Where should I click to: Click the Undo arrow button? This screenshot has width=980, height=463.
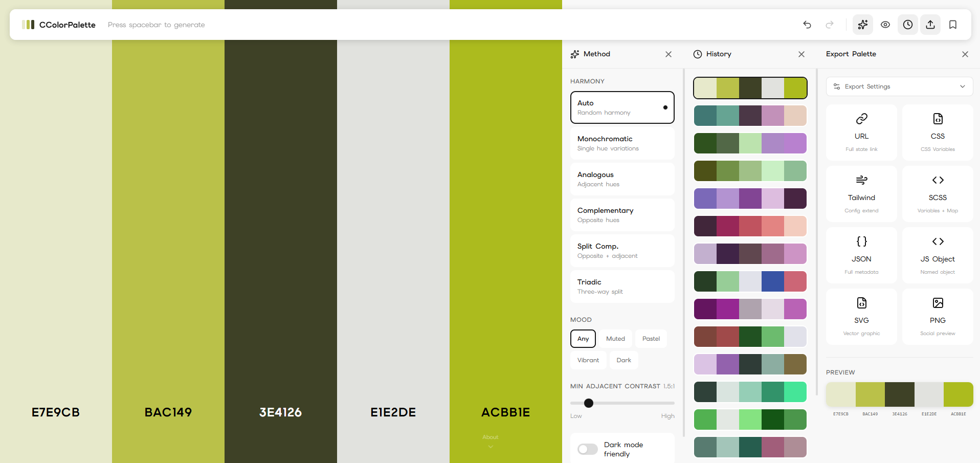(x=807, y=25)
